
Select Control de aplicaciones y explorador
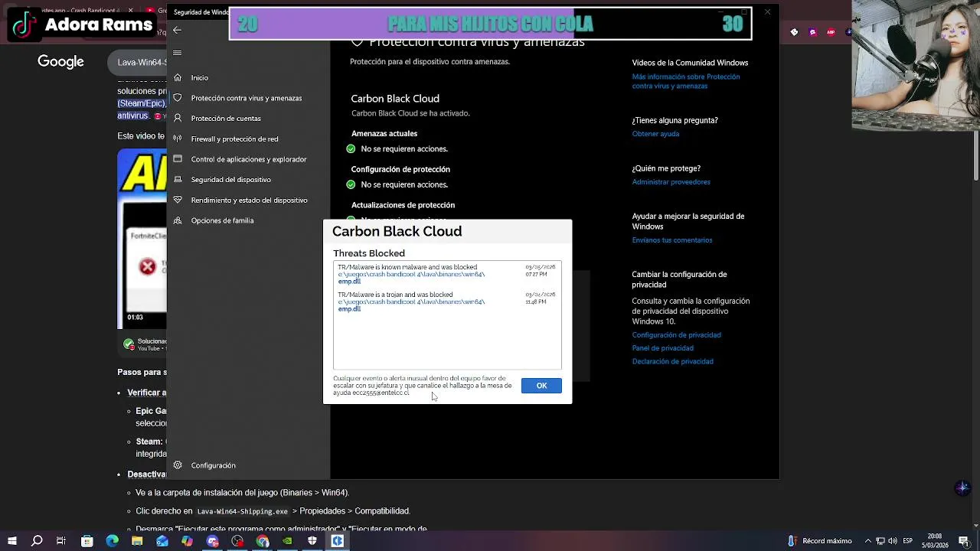point(249,159)
